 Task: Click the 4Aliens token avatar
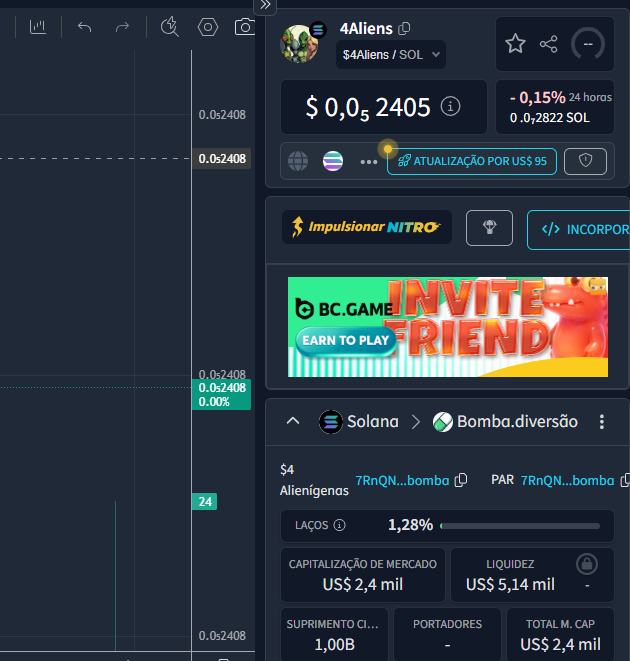coord(299,43)
